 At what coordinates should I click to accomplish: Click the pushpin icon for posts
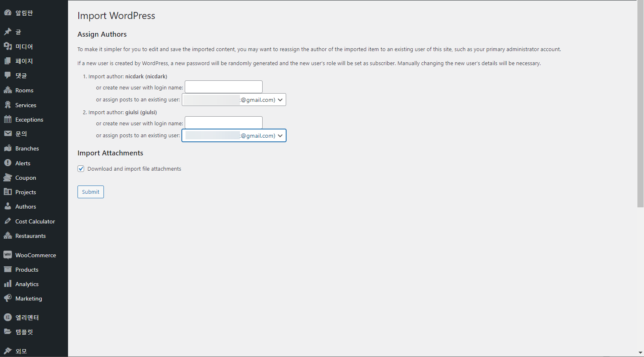click(7, 32)
